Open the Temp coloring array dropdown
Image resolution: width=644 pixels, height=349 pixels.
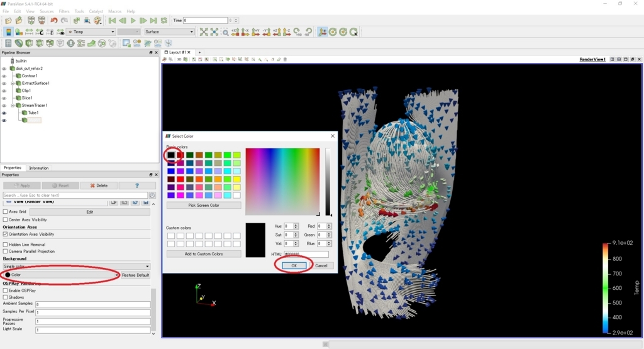(91, 31)
